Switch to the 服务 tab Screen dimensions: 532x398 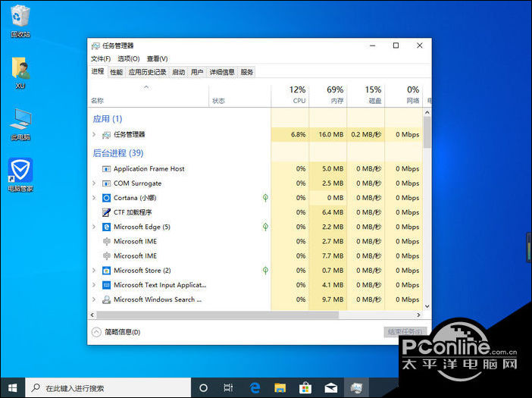[246, 72]
